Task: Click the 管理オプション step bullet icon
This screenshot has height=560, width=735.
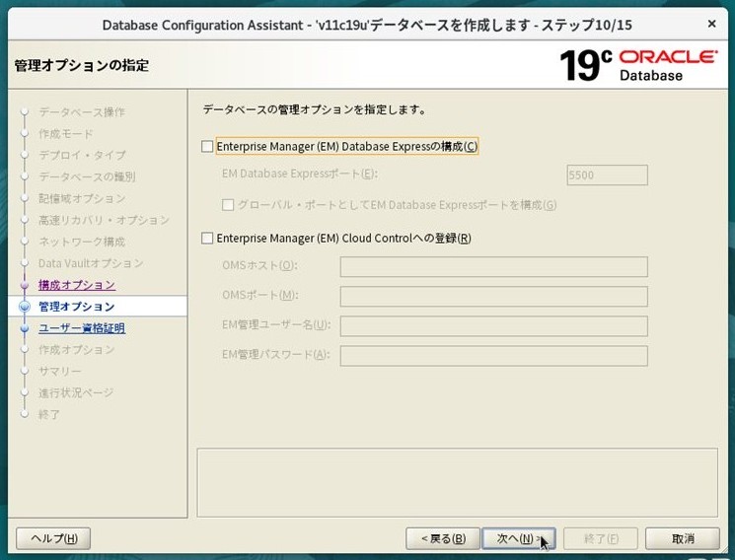Action: click(x=25, y=307)
